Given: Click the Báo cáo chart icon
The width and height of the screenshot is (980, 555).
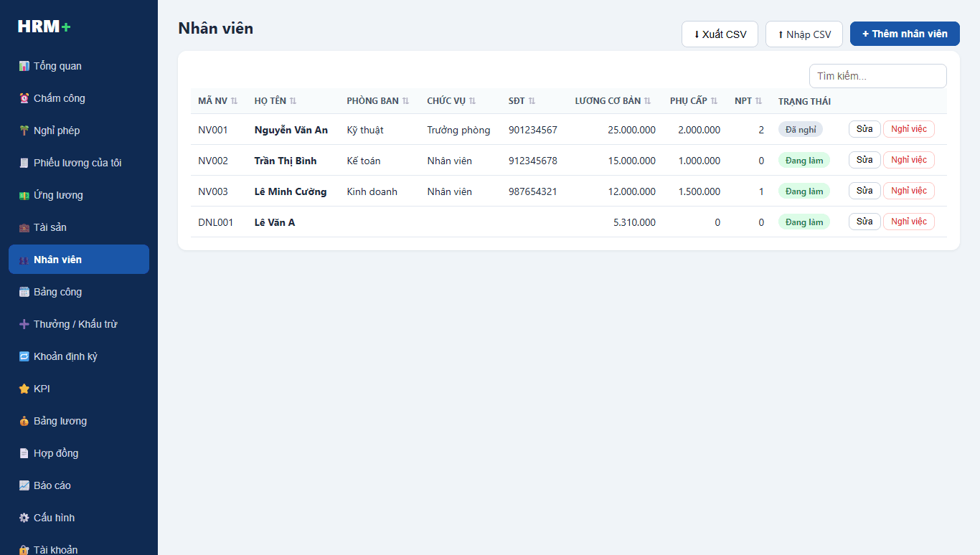Looking at the screenshot, I should 24,485.
